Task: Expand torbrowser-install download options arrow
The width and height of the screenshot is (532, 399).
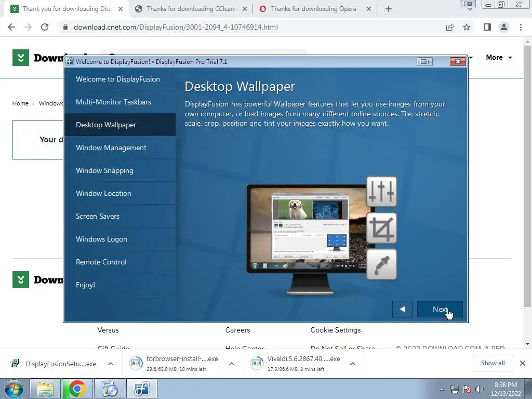Action: (232, 364)
